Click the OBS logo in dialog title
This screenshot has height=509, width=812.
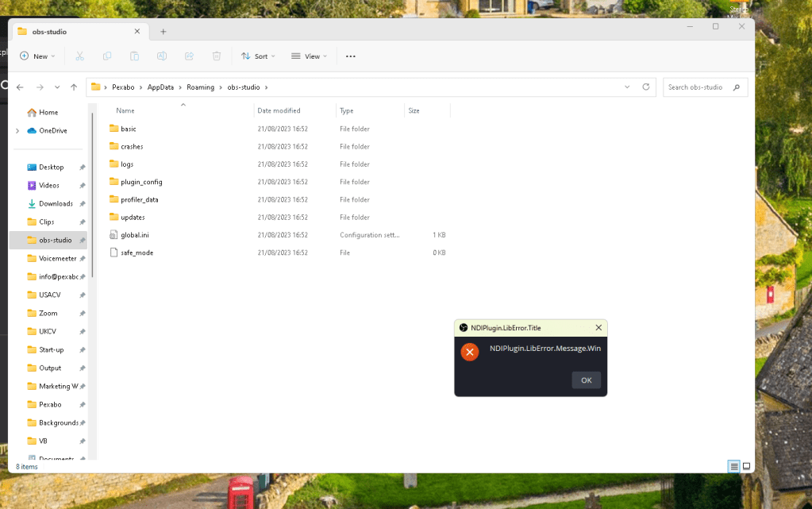pos(464,328)
